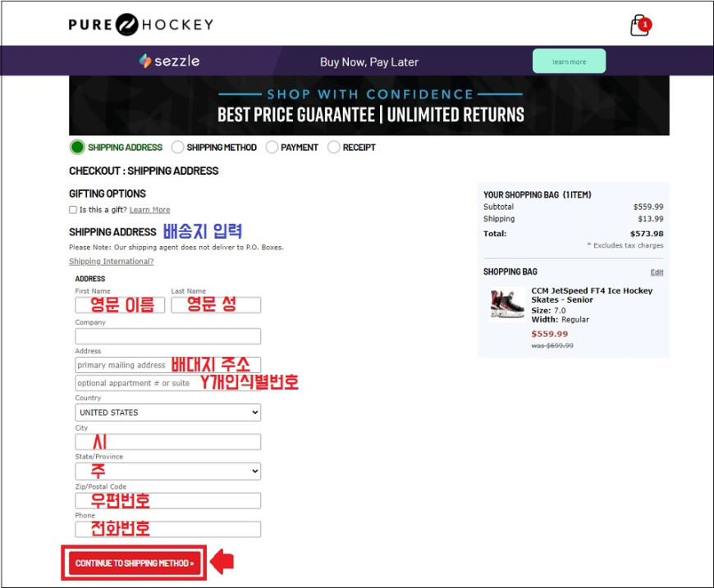Open the Shipping International? link
The width and height of the screenshot is (714, 588).
pyautogui.click(x=111, y=262)
